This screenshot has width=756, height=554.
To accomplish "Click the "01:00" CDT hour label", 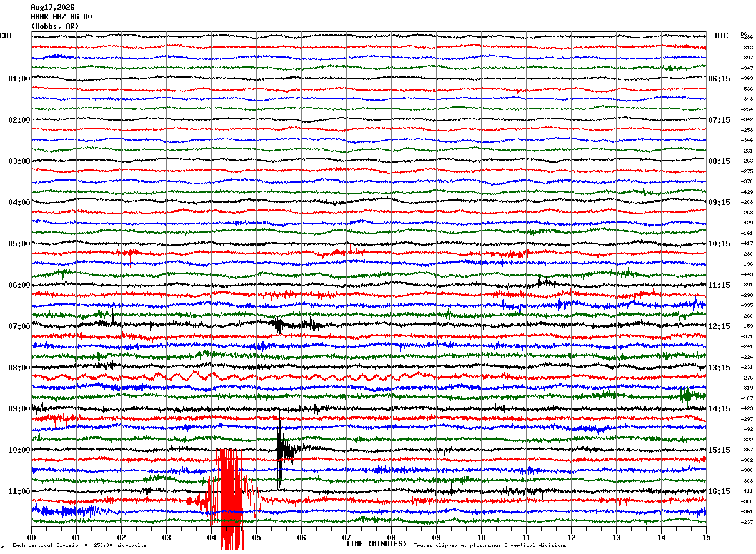I will [x=19, y=79].
